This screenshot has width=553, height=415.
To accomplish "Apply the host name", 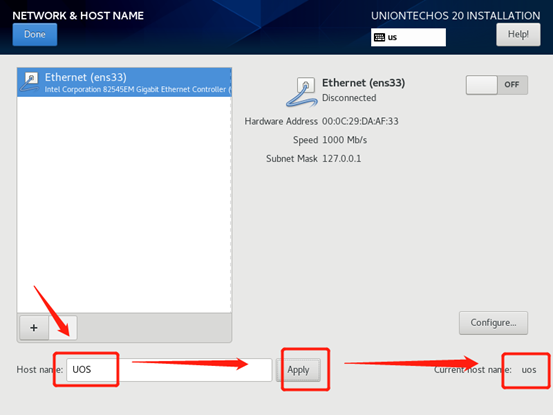I will click(298, 370).
